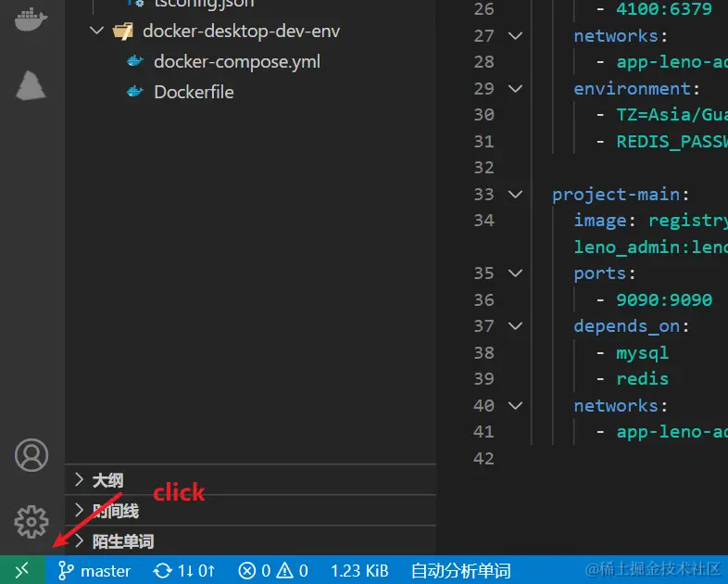
Task: Open the Accounts menu icon
Action: (31, 455)
